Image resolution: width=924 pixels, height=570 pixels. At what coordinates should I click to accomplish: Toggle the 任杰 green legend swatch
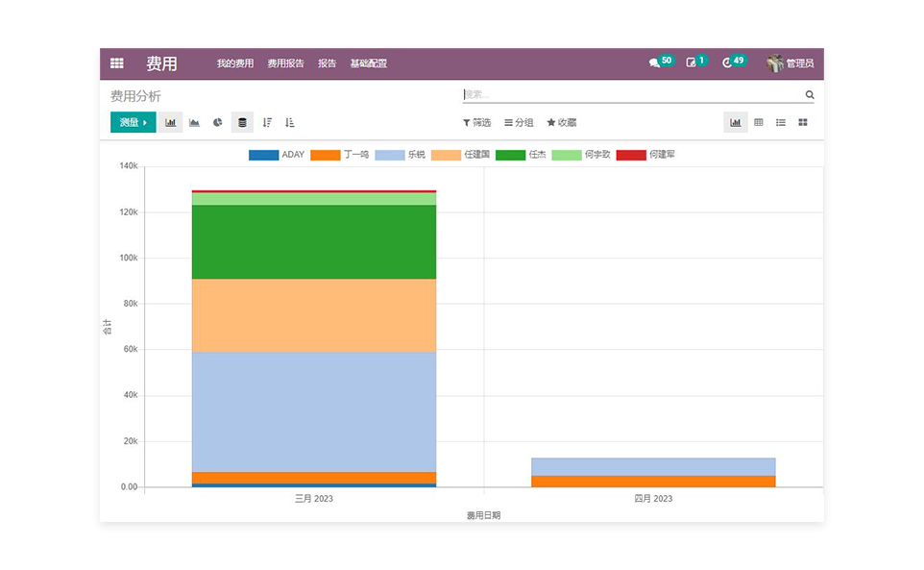(x=510, y=155)
